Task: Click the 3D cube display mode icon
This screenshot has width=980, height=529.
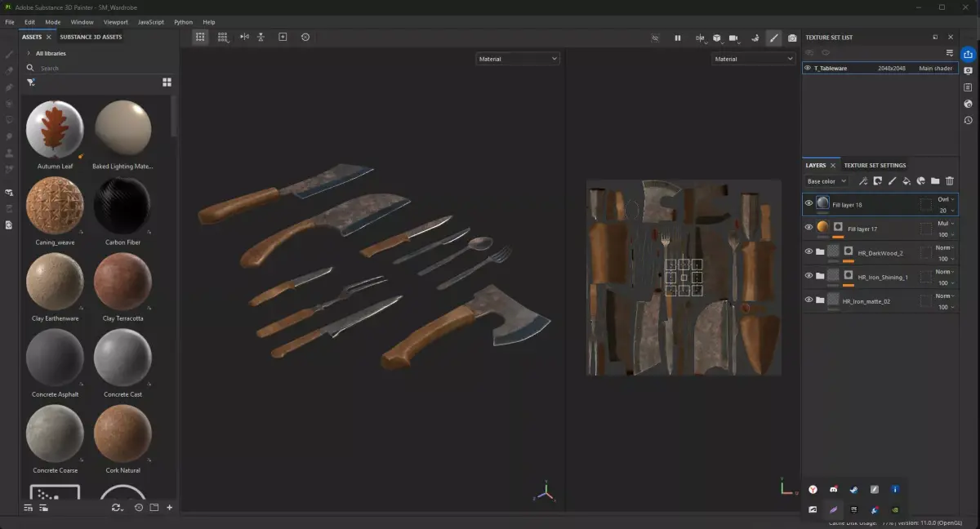Action: click(x=716, y=38)
